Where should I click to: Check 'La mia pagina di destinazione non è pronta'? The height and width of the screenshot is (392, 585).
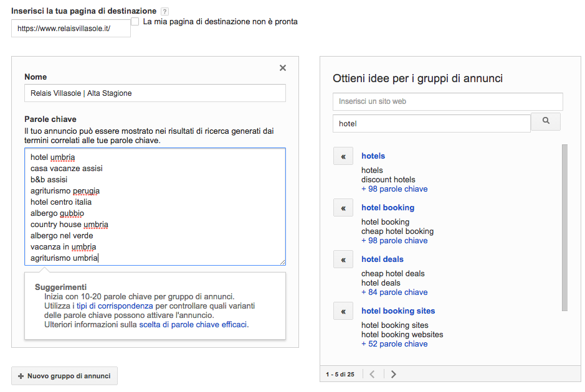click(x=135, y=22)
